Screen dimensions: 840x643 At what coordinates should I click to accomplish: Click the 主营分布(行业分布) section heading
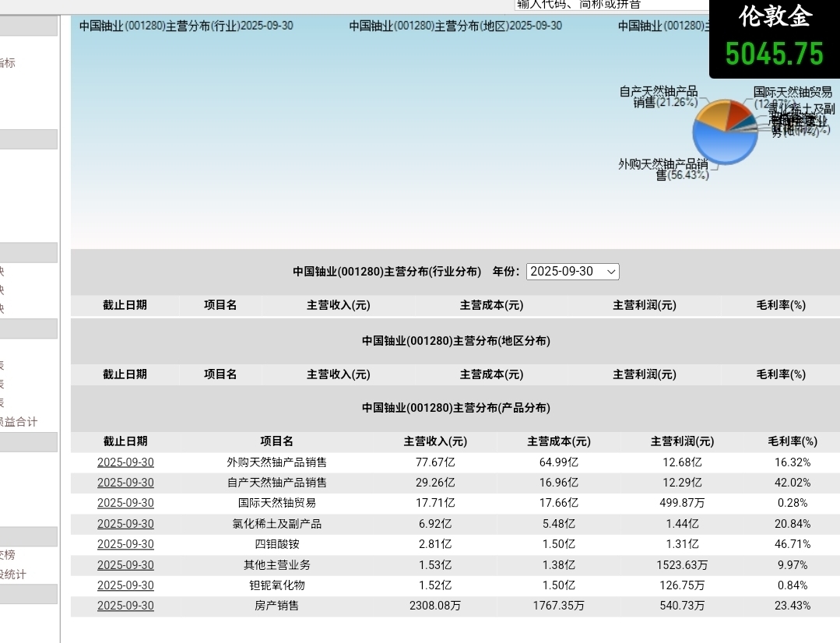pyautogui.click(x=387, y=272)
